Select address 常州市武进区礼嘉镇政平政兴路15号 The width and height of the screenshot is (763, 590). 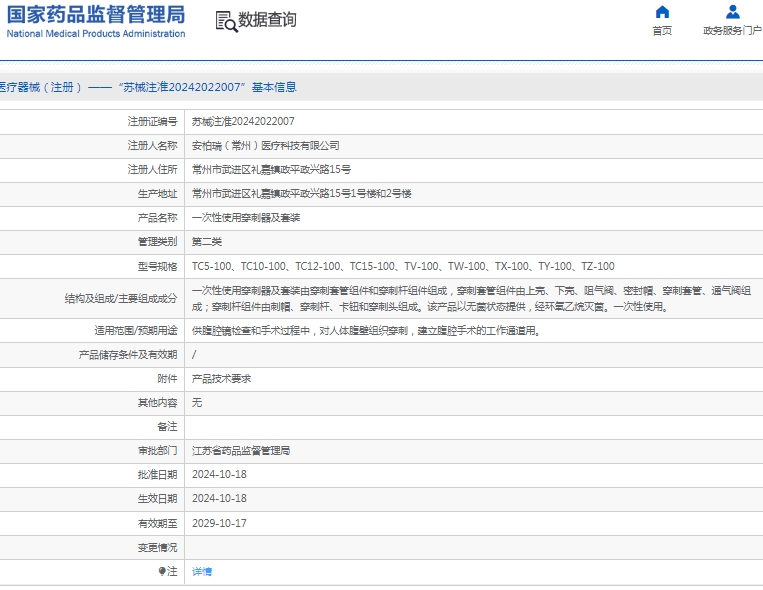271,169
